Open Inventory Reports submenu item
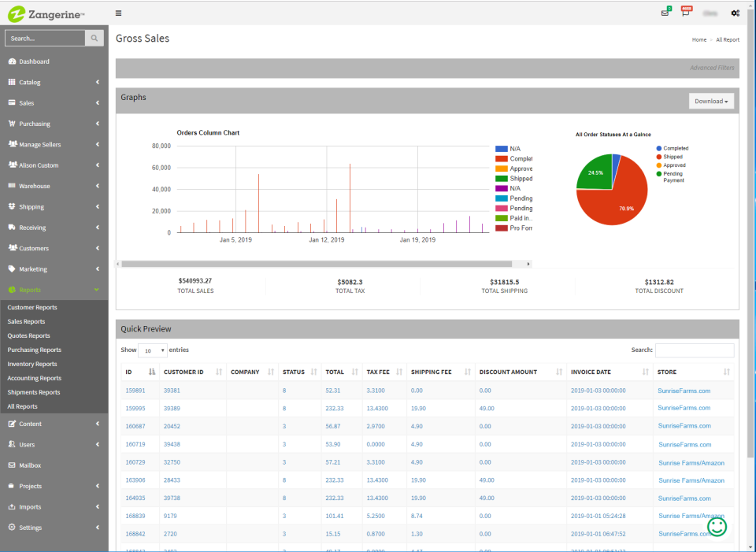Image resolution: width=756 pixels, height=552 pixels. [x=31, y=364]
